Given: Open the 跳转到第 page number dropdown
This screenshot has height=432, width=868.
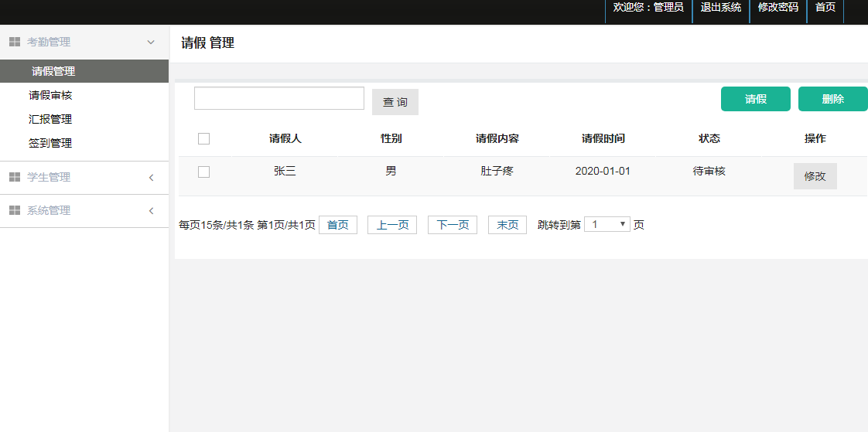Looking at the screenshot, I should click(x=607, y=224).
